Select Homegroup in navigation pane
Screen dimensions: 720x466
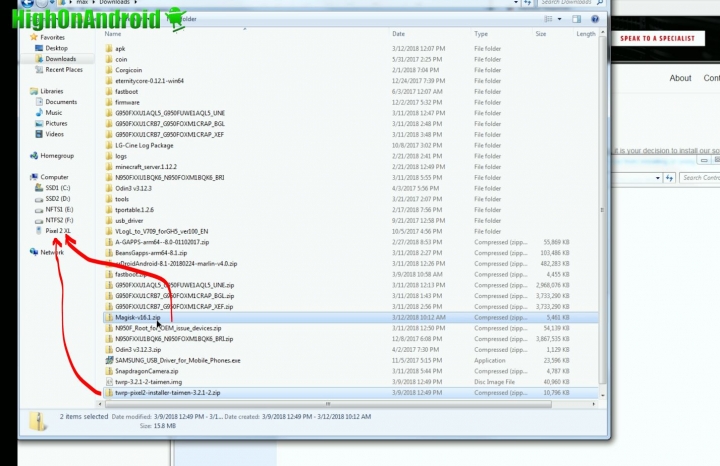[x=57, y=156]
